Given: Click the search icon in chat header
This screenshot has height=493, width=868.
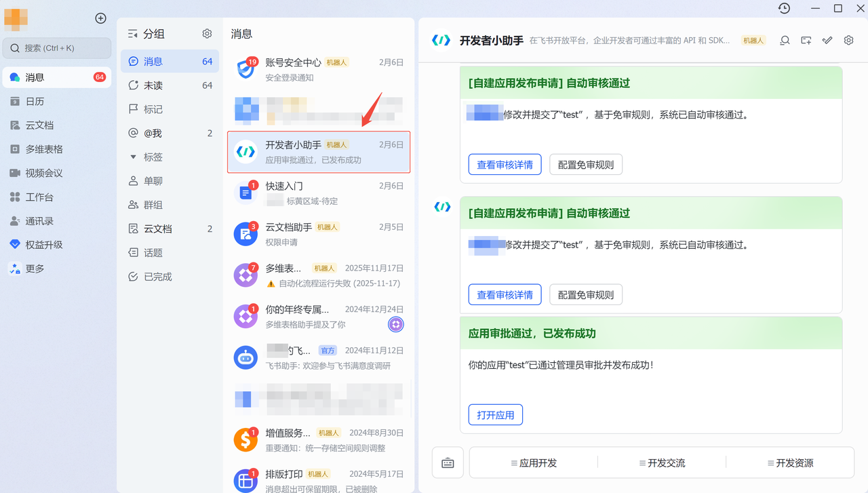Looking at the screenshot, I should pos(785,41).
